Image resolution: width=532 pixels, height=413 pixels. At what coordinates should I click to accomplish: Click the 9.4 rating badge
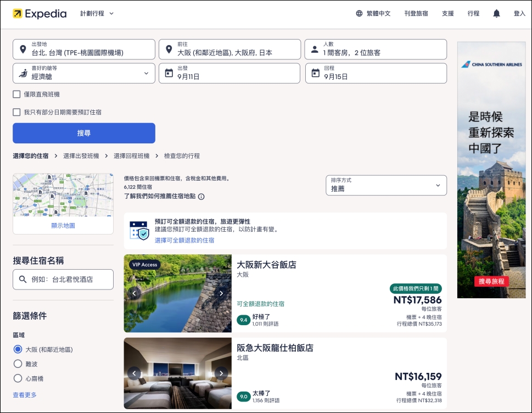pos(243,320)
